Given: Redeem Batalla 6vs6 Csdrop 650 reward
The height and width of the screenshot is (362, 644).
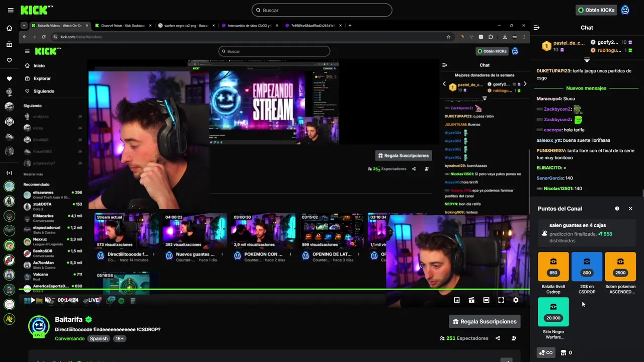Looking at the screenshot, I should pos(553,273).
